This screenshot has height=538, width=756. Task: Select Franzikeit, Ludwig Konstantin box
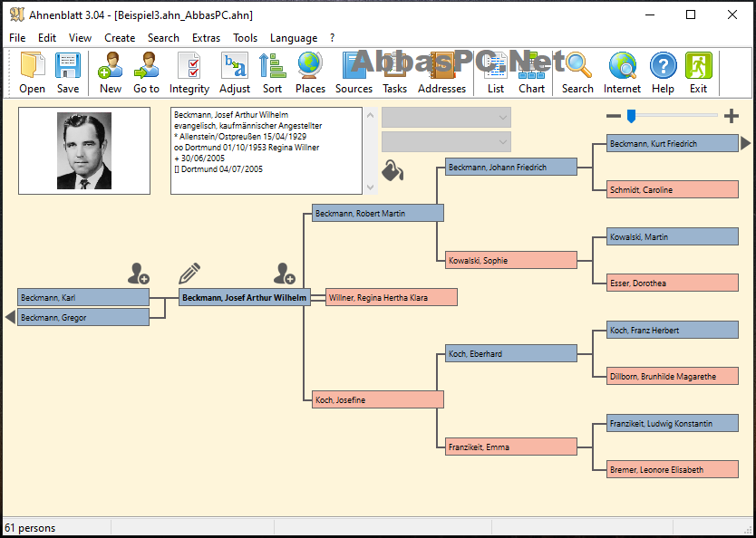[673, 423]
